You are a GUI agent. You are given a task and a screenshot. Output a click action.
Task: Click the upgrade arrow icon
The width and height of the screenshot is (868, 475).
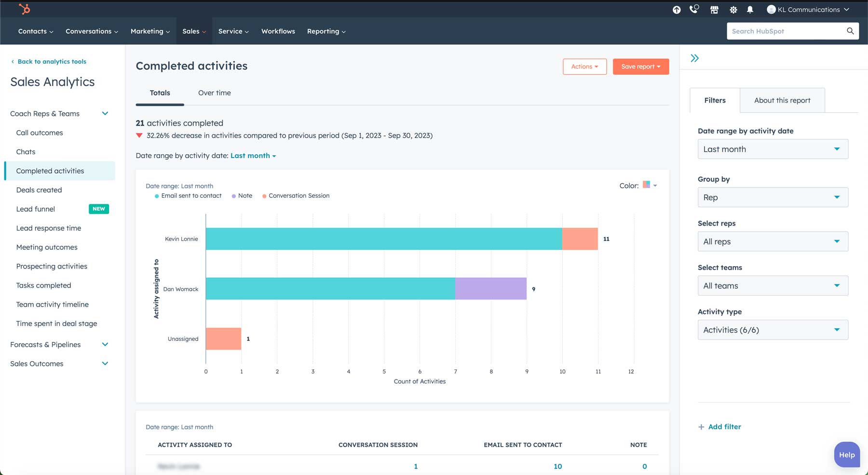click(677, 9)
